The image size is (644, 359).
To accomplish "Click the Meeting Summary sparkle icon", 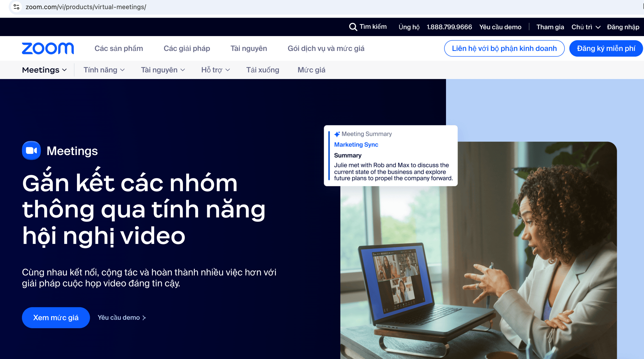I will pos(337,134).
